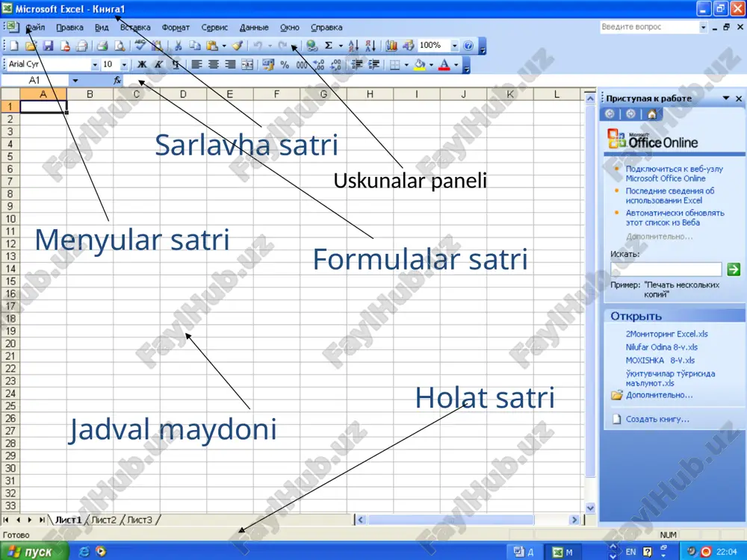
Task: Open the Drawing toolbar icon
Action: click(409, 46)
